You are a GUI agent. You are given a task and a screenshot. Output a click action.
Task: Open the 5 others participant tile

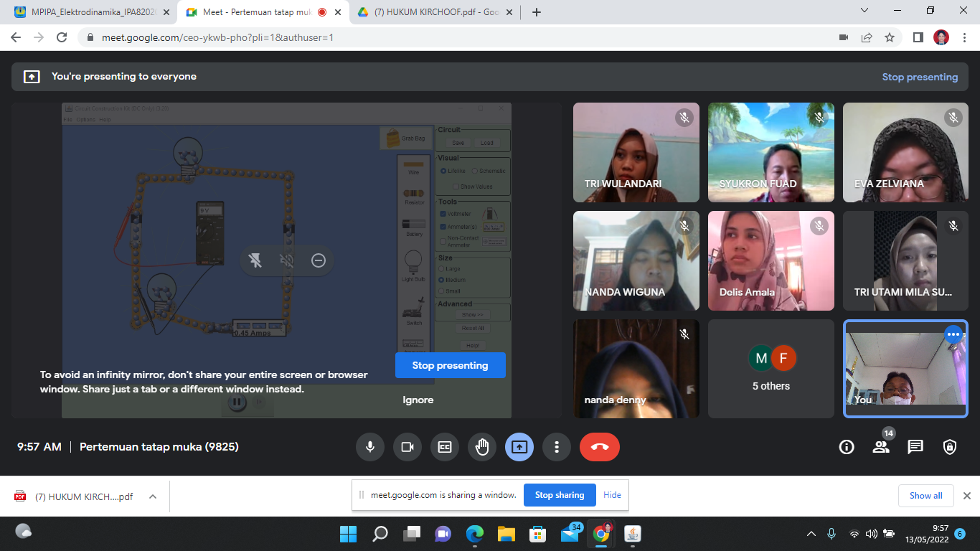tap(771, 369)
